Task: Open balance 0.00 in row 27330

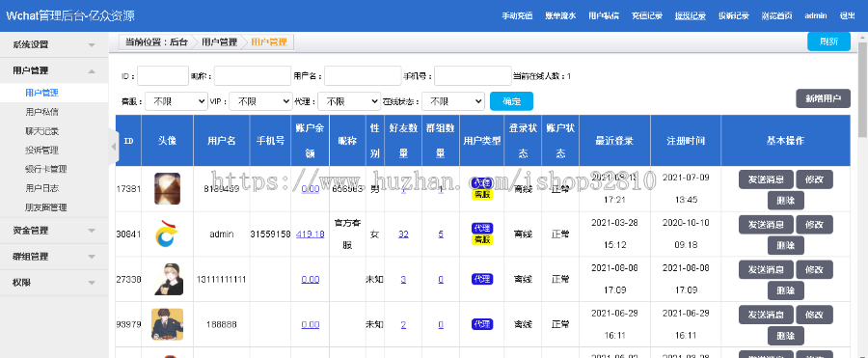Action: click(x=310, y=279)
